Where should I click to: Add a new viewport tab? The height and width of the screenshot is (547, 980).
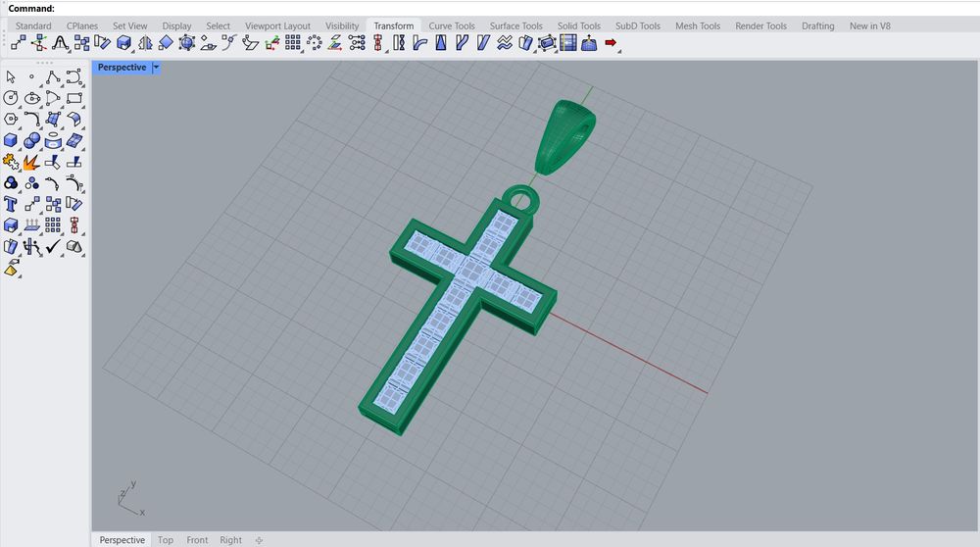(259, 539)
